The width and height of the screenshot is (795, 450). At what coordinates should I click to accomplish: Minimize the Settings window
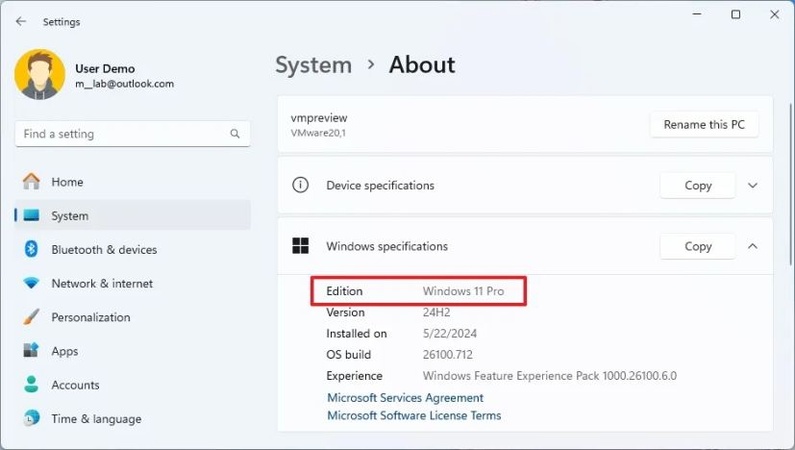click(697, 14)
